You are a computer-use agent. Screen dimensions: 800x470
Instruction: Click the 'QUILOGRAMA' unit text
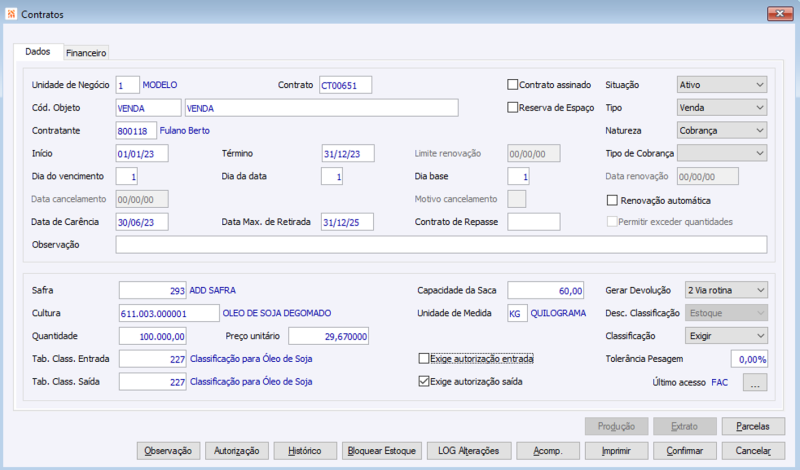pyautogui.click(x=558, y=313)
